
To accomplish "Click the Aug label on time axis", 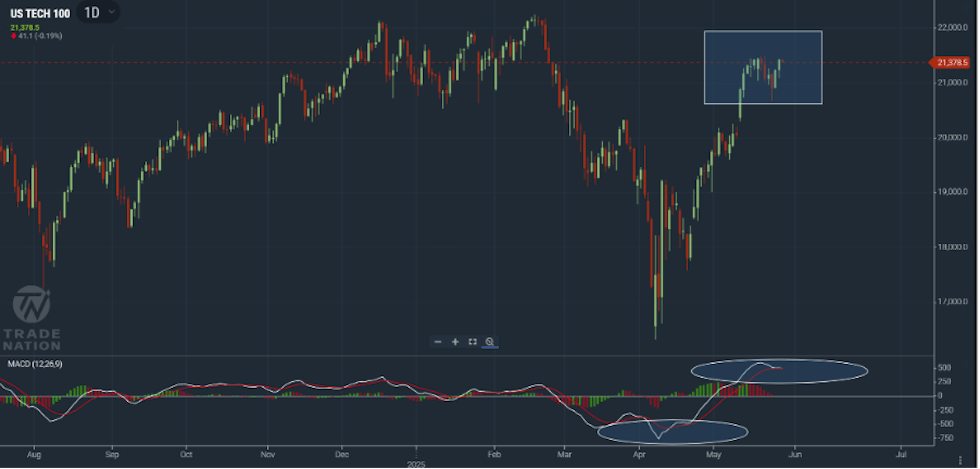I will 34,454.
